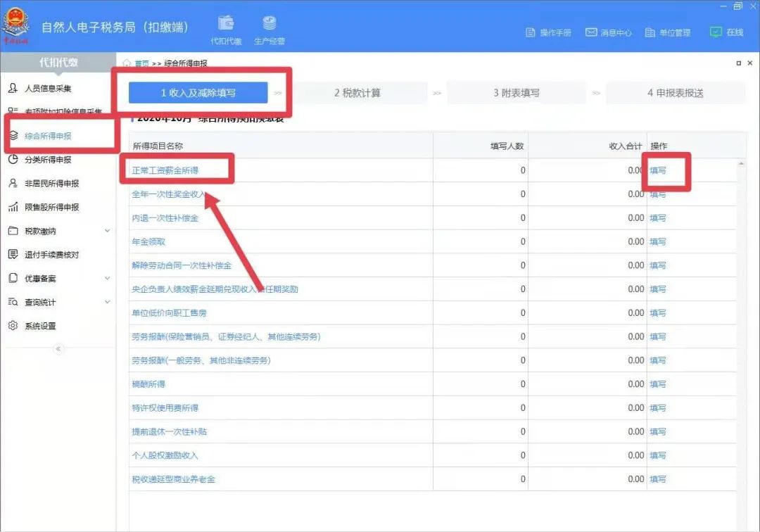The image size is (760, 532).
Task: Click the 分类所得申报 pie chart icon
Action: [x=13, y=160]
